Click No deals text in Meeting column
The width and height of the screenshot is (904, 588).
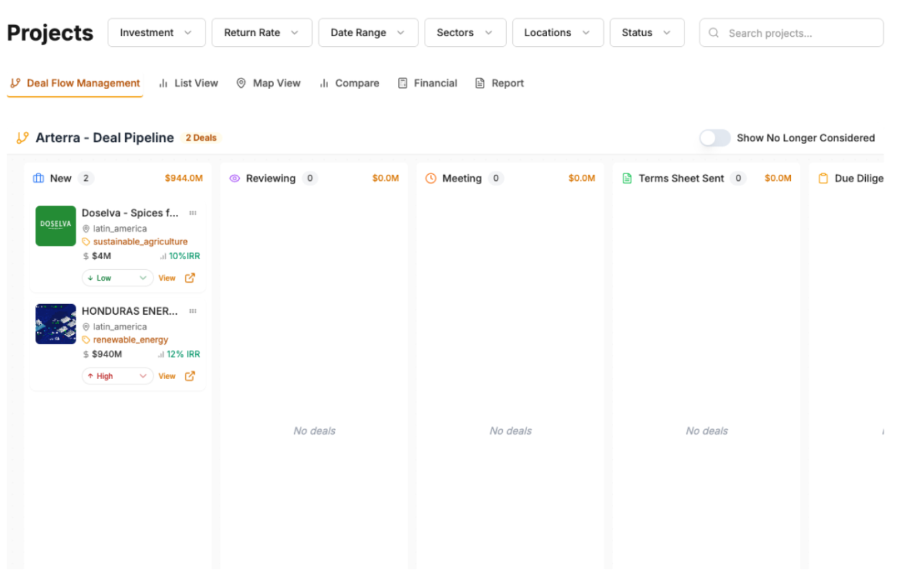[x=510, y=431]
